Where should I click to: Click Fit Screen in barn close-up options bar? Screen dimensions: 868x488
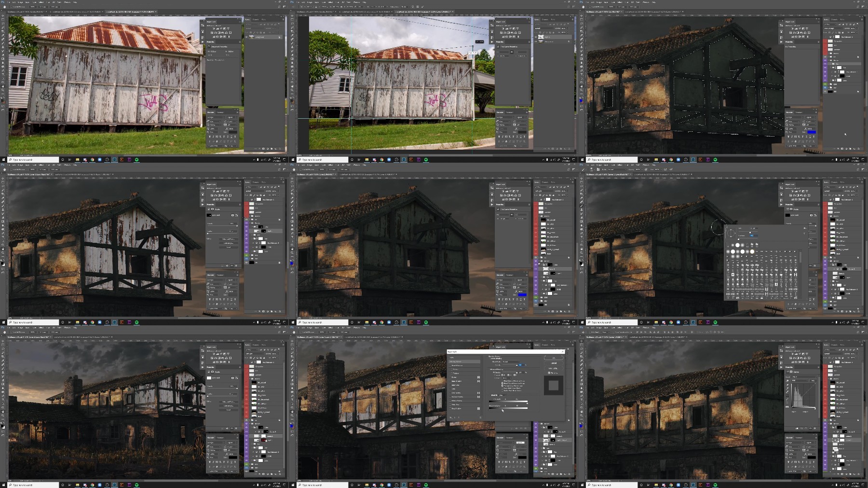[x=43, y=7]
